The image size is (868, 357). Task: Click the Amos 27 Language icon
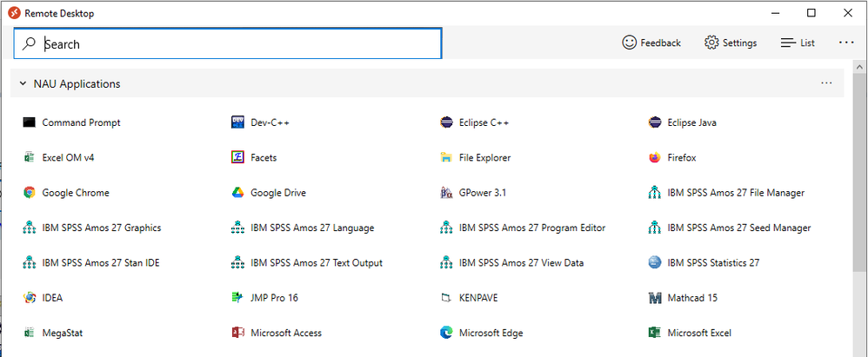(x=237, y=228)
